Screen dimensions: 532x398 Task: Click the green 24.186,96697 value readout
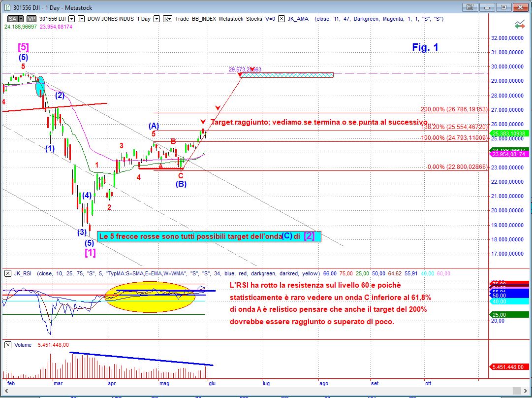coord(20,27)
